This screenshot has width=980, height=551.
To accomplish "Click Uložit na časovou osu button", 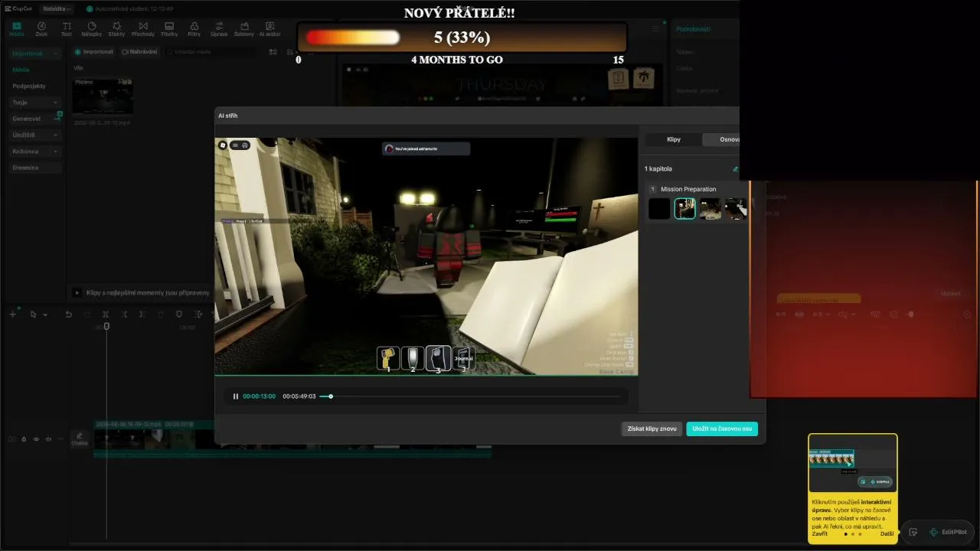I will tap(722, 429).
